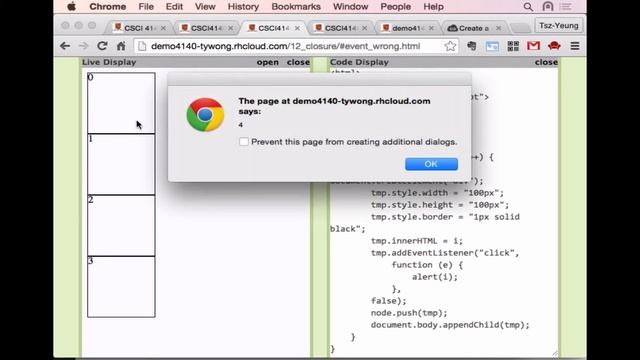Bookmark the page with the star icon
Viewport: 640px width, 360px height.
[x=450, y=46]
